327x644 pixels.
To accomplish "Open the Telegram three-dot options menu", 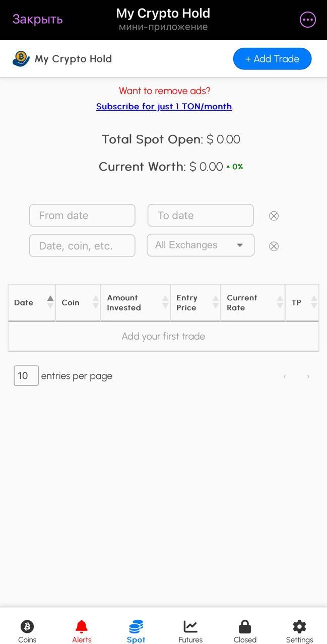I will click(x=307, y=20).
